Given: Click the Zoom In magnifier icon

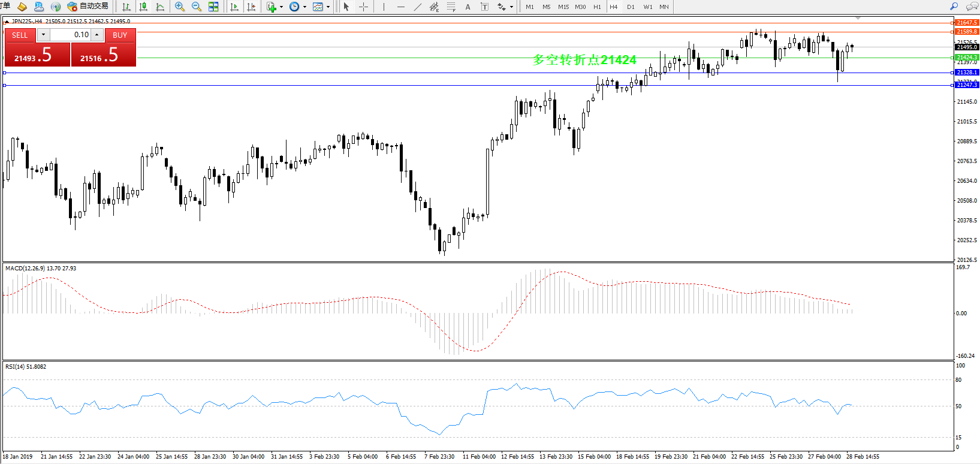Looking at the screenshot, I should pyautogui.click(x=179, y=7).
